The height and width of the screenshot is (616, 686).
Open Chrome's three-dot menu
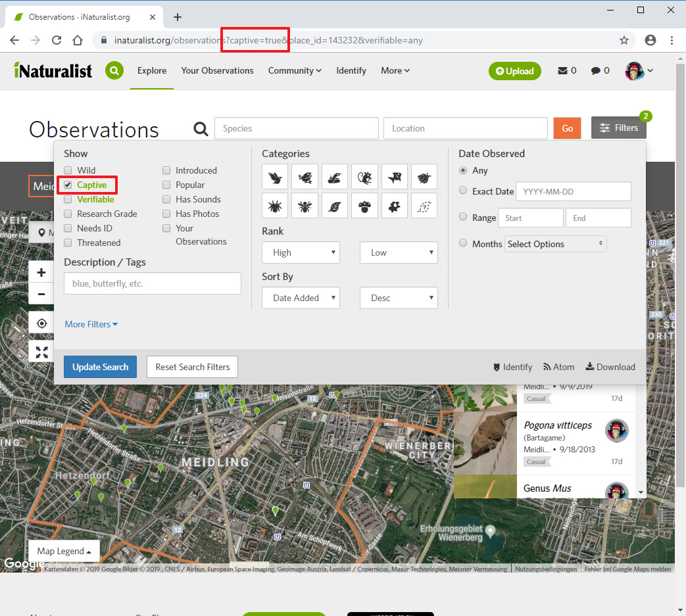672,40
